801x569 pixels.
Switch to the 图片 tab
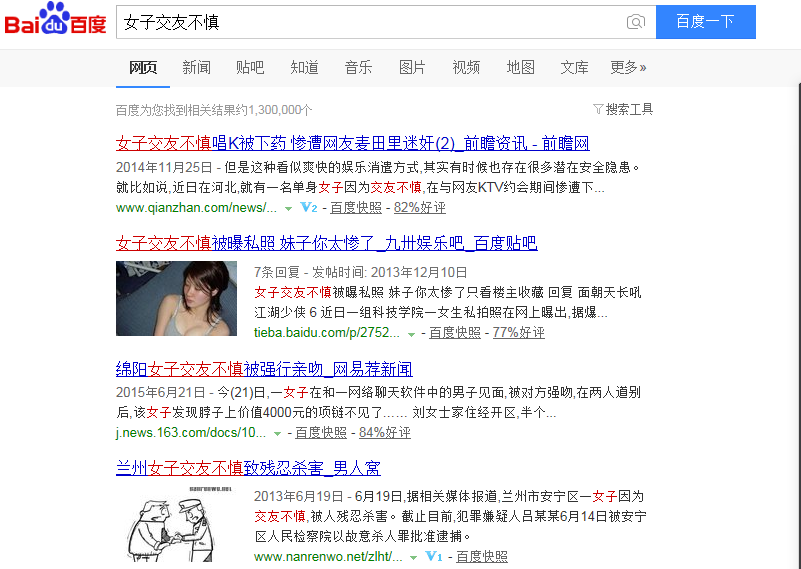[412, 67]
